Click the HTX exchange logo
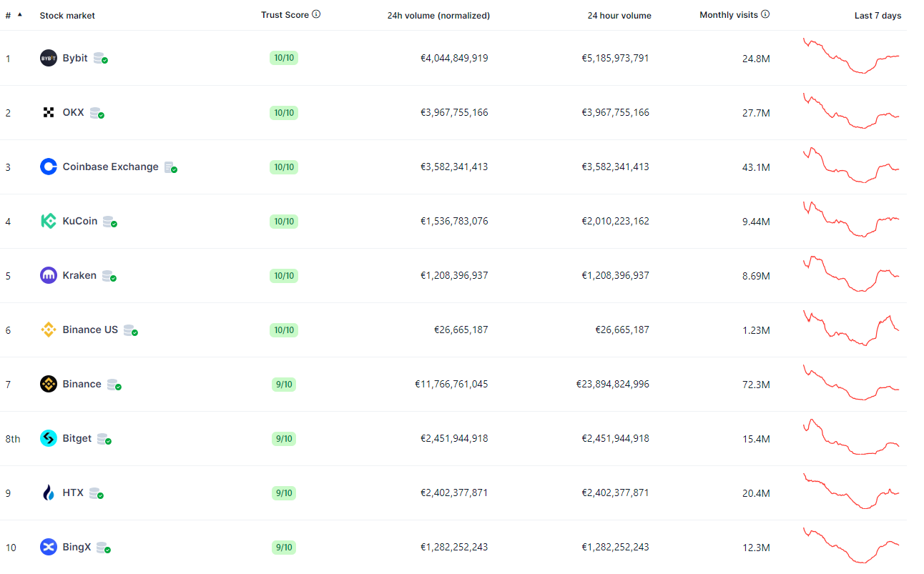 point(49,493)
